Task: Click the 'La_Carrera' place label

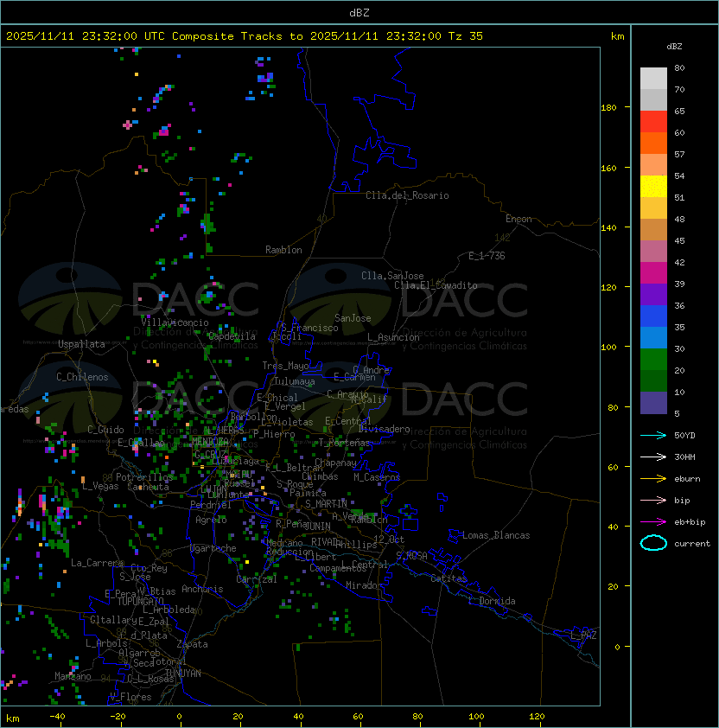Action: (x=97, y=563)
